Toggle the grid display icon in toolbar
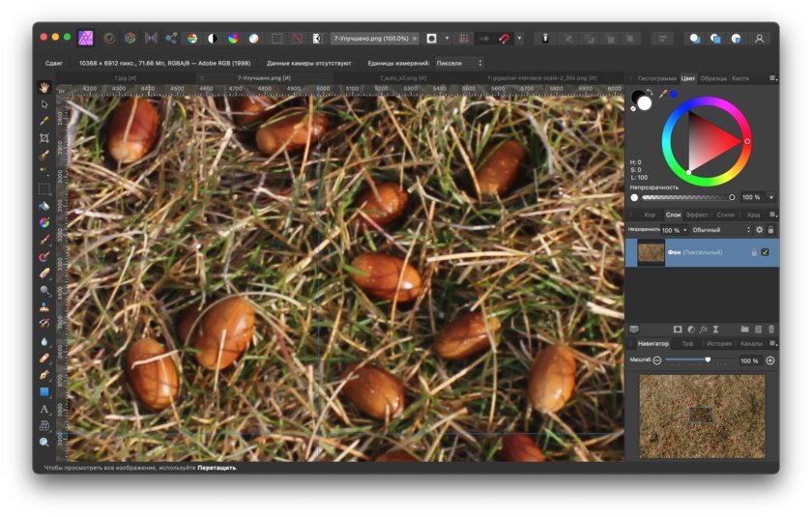Image resolution: width=812 pixels, height=517 pixels. pyautogui.click(x=464, y=39)
